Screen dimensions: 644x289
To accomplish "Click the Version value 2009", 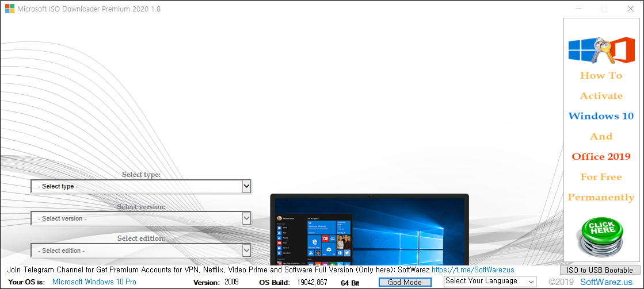I will pyautogui.click(x=231, y=282).
